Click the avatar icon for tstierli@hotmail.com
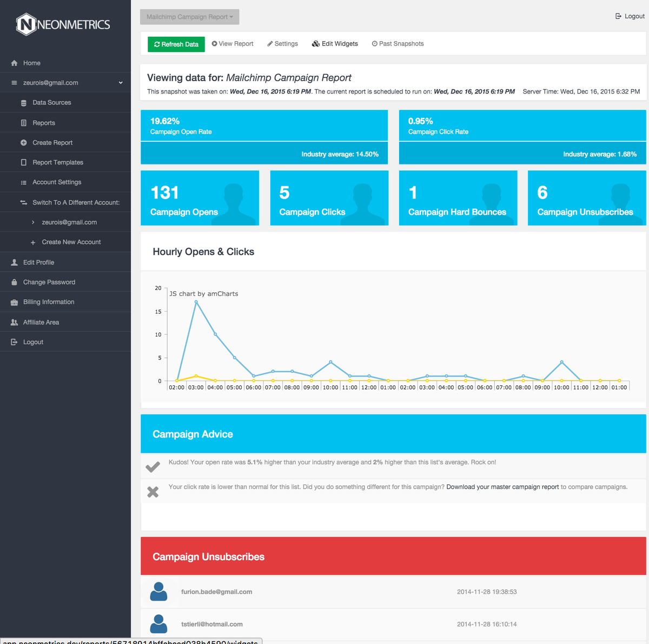649x644 pixels. (x=158, y=624)
